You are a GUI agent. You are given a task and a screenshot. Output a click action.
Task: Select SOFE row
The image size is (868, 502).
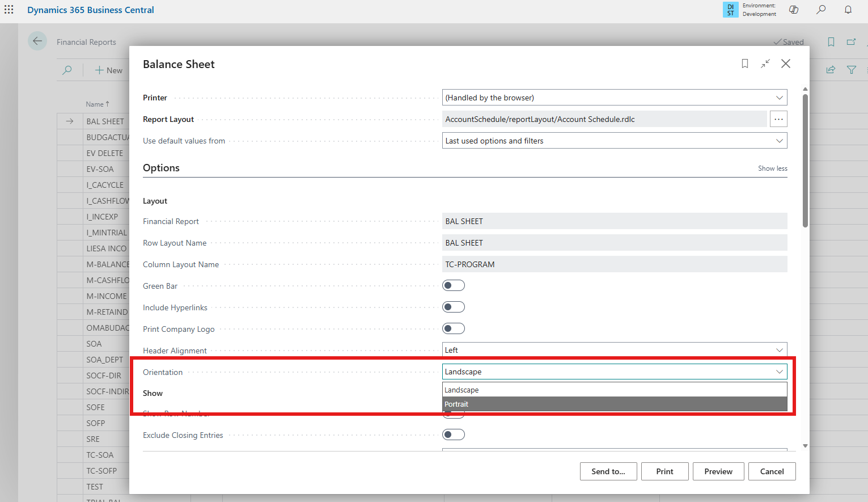[x=95, y=407]
